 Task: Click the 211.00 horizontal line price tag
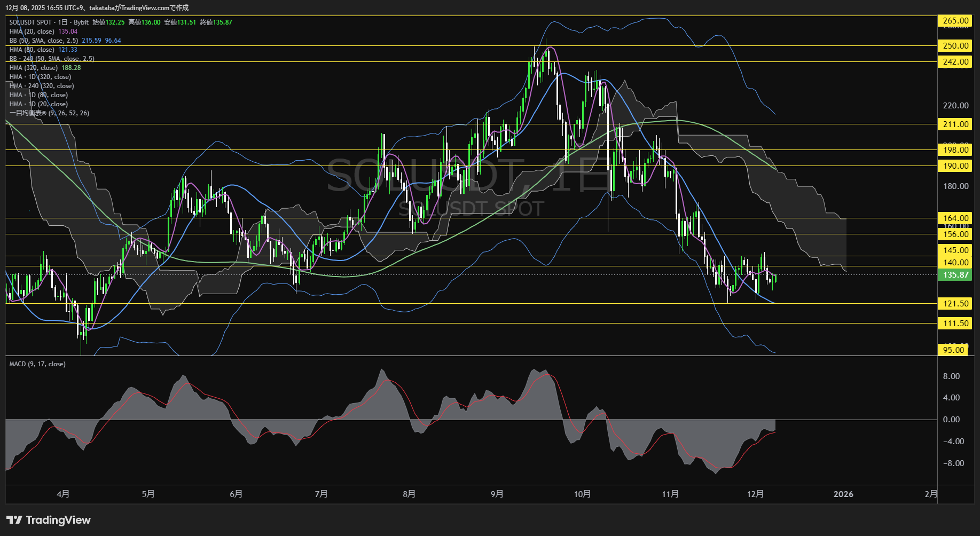[x=955, y=124]
